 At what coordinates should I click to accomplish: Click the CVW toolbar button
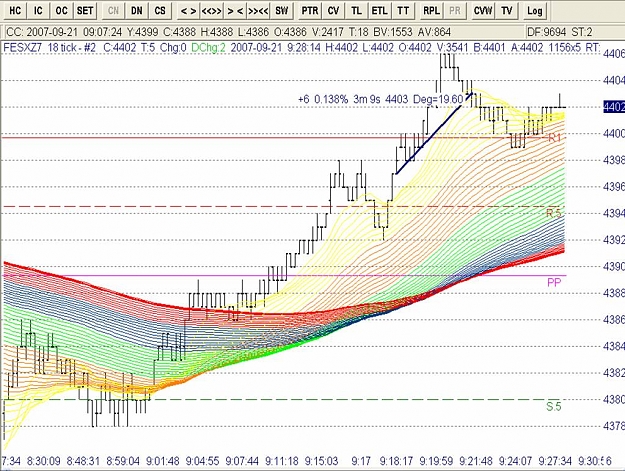coord(483,10)
